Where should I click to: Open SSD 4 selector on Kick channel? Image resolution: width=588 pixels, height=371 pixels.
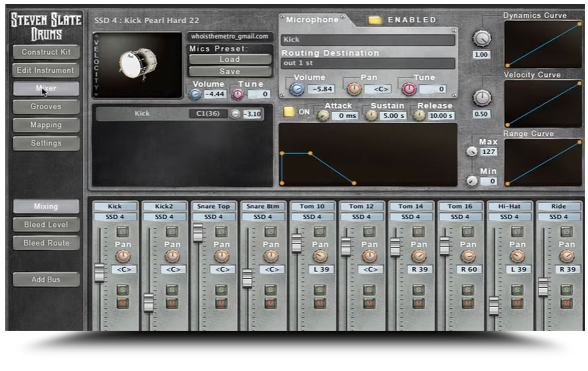115,217
